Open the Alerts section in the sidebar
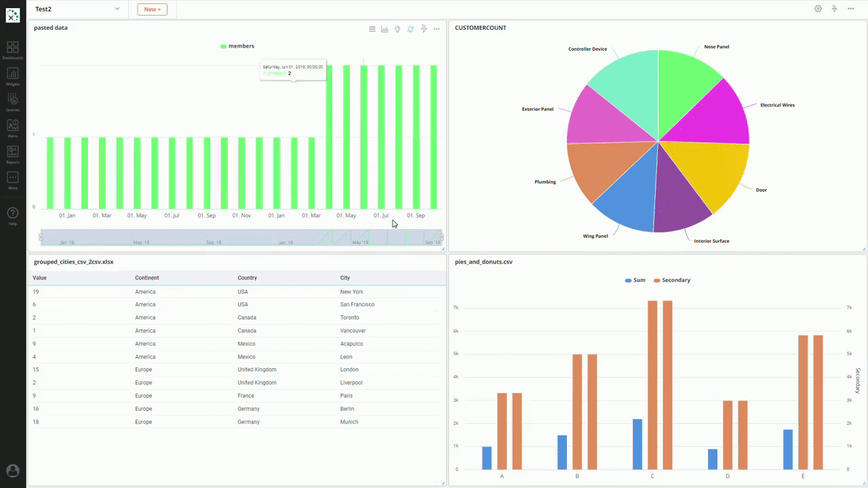 point(13,127)
